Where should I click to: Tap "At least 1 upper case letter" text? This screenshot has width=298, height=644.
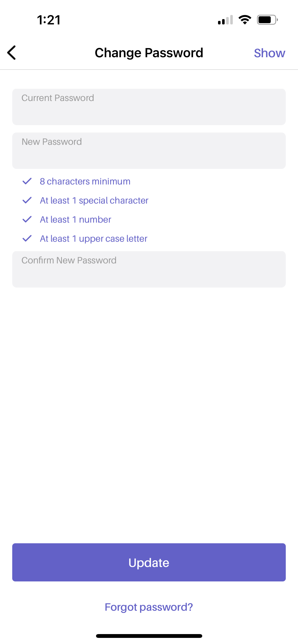pyautogui.click(x=93, y=239)
